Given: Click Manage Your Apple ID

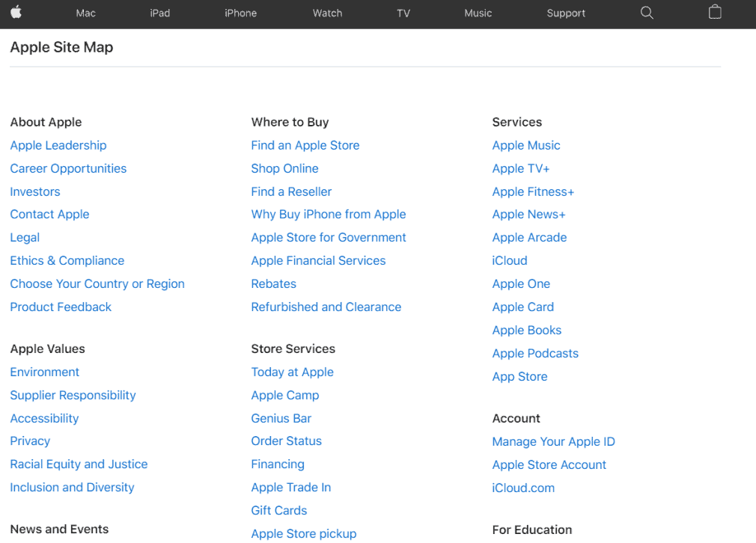Looking at the screenshot, I should tap(553, 441).
